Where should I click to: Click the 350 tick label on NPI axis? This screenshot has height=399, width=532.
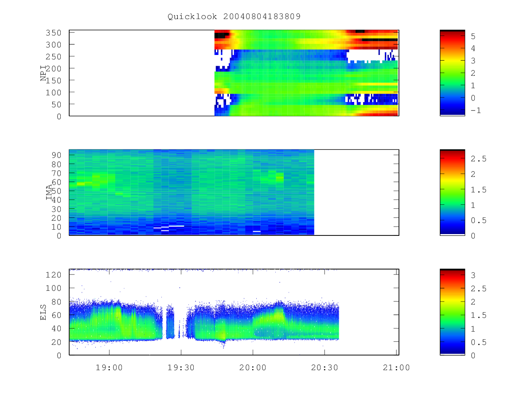click(x=55, y=33)
